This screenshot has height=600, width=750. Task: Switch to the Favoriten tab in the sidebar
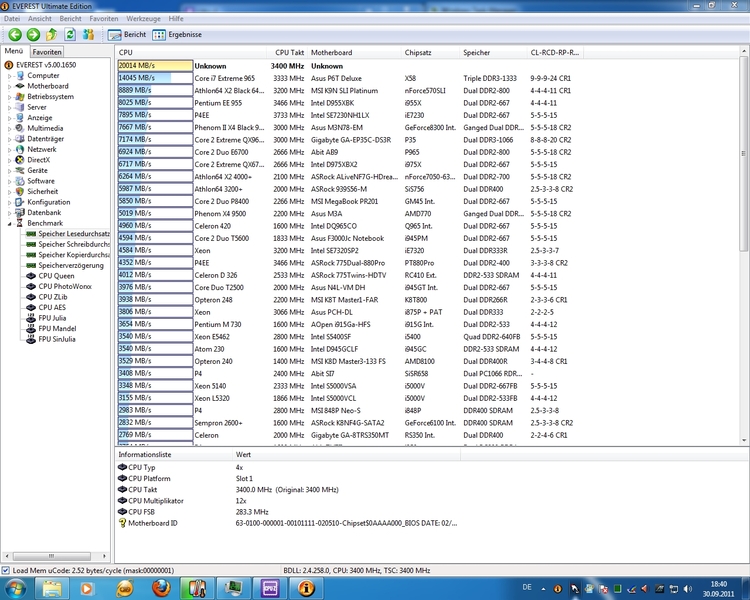pos(47,52)
